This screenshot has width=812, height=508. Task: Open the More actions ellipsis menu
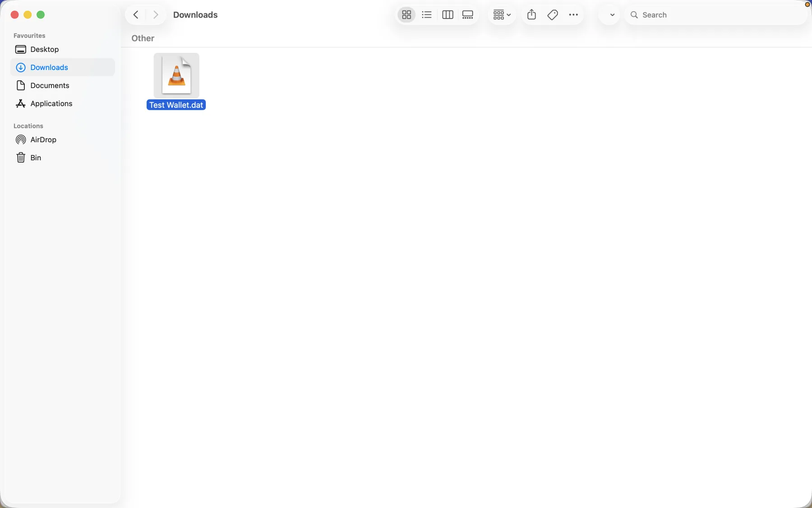[573, 15]
